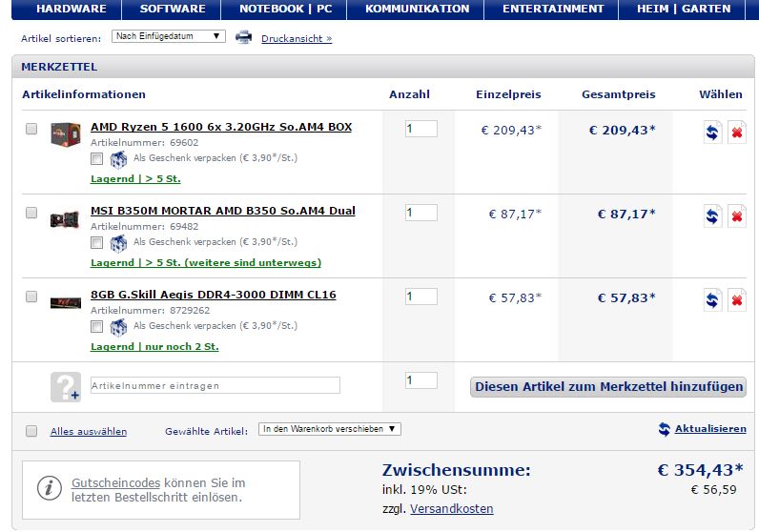Select the MSI B350M MORTAR row checkbox
This screenshot has width=759, height=532.
point(31,213)
